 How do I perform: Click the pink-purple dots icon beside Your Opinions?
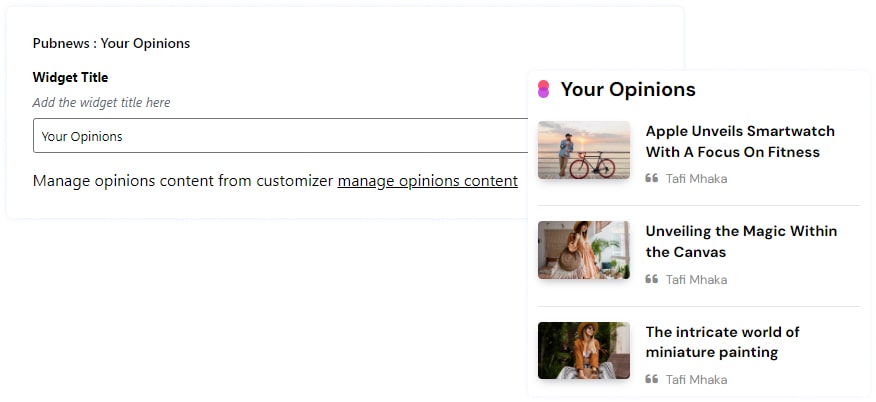[543, 89]
